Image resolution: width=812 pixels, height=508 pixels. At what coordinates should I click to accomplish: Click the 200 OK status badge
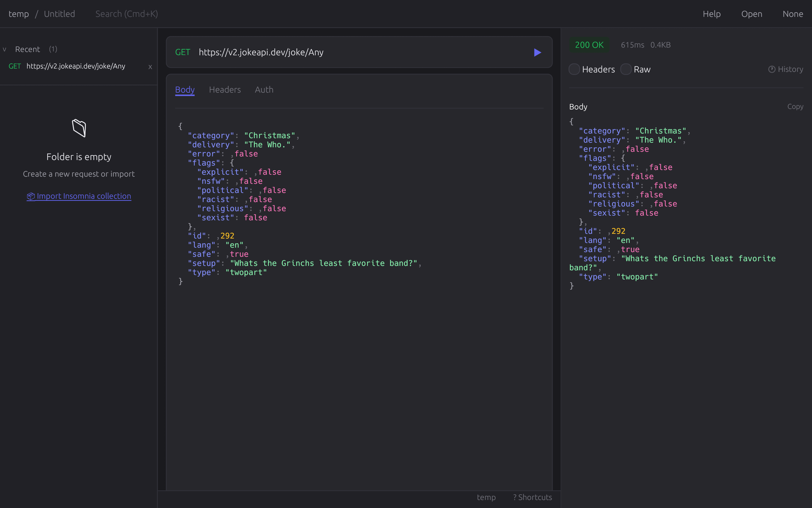point(589,44)
